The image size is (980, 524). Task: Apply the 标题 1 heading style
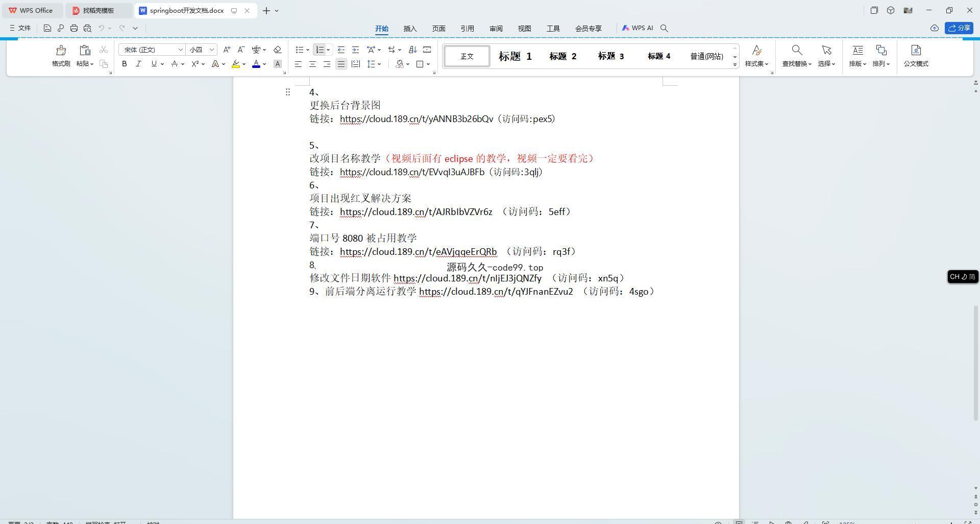(x=514, y=56)
